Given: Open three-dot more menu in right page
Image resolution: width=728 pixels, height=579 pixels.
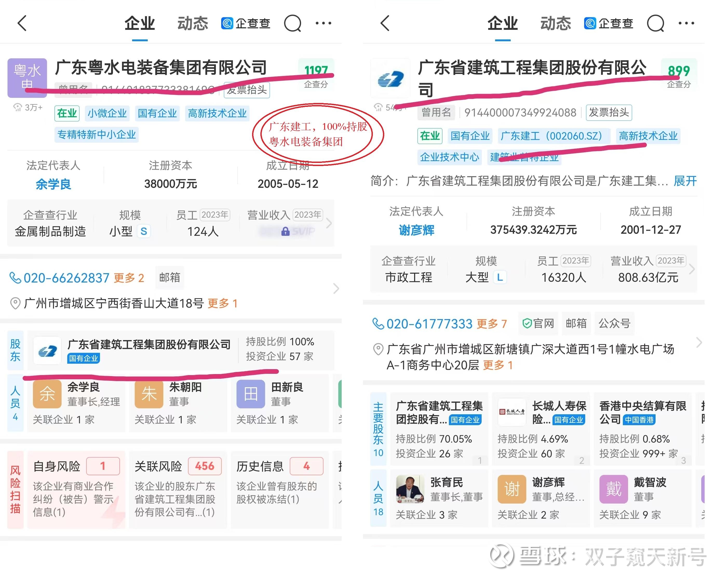Looking at the screenshot, I should pyautogui.click(x=686, y=23).
